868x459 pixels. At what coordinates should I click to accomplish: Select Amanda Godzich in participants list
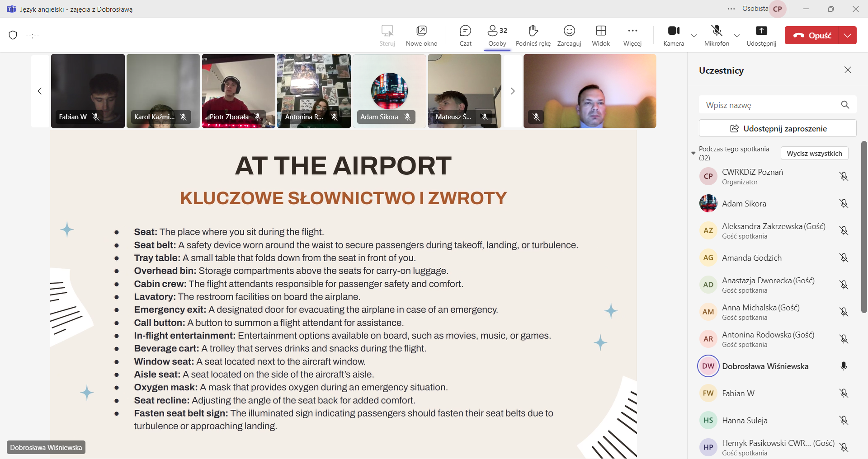point(774,258)
